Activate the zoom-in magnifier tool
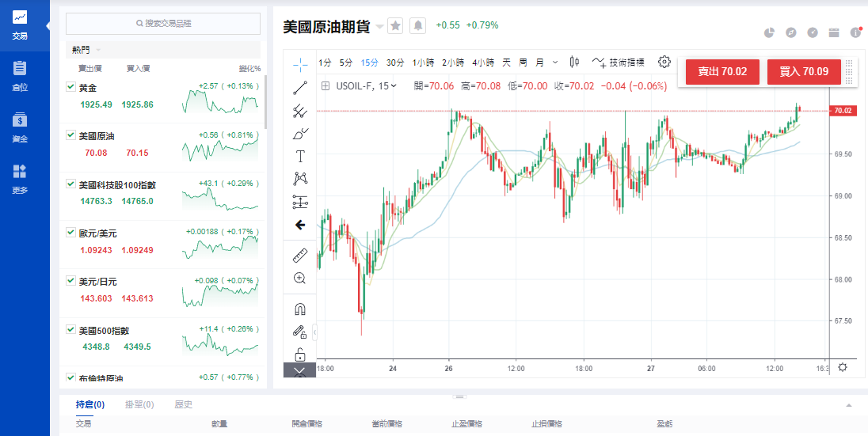This screenshot has height=436, width=868. coord(300,279)
